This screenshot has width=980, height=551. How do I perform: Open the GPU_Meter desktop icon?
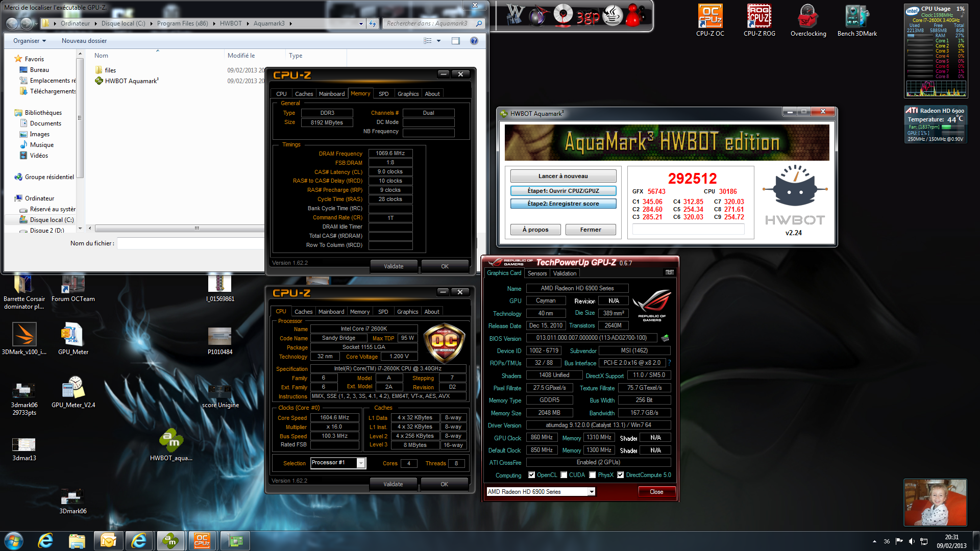[x=73, y=339]
